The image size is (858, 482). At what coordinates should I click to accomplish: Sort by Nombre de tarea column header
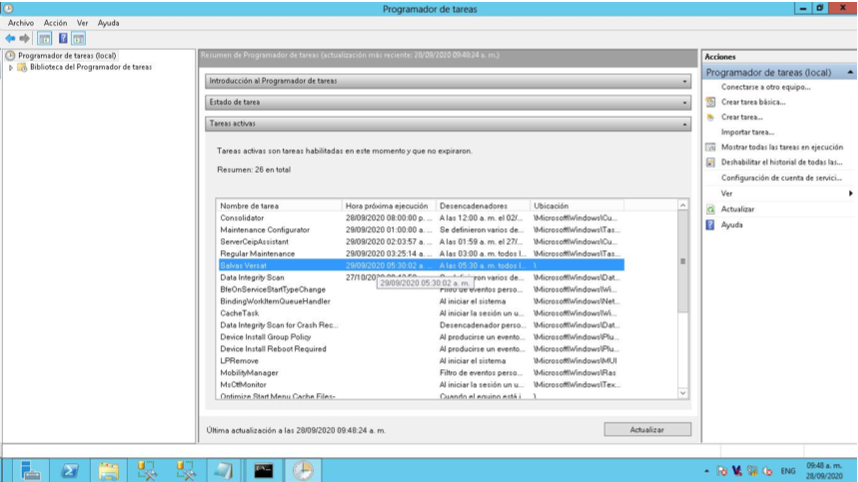tap(279, 206)
